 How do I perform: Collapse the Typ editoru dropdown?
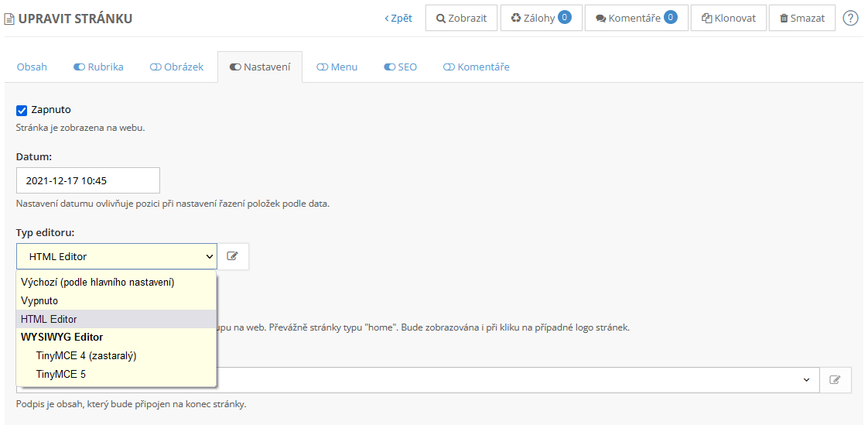pos(117,256)
